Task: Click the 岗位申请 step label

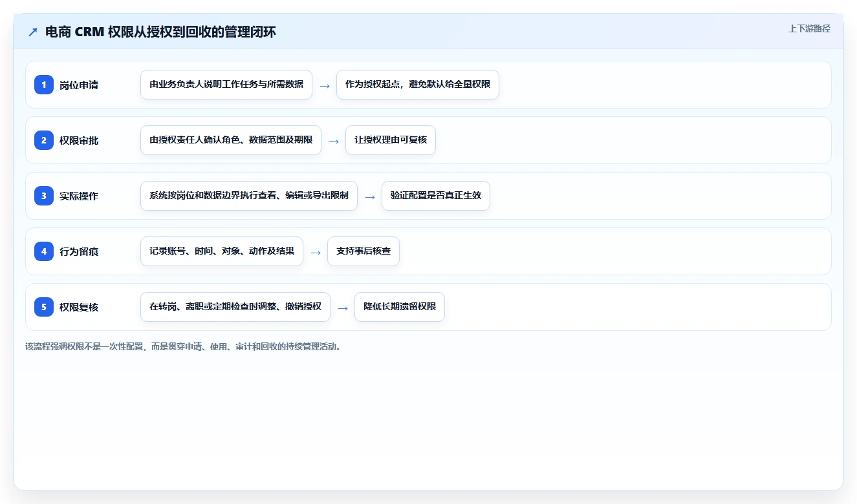Action: [x=79, y=85]
